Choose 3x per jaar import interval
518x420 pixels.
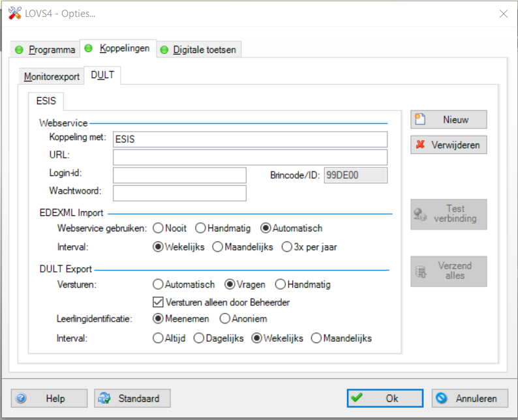(287, 247)
